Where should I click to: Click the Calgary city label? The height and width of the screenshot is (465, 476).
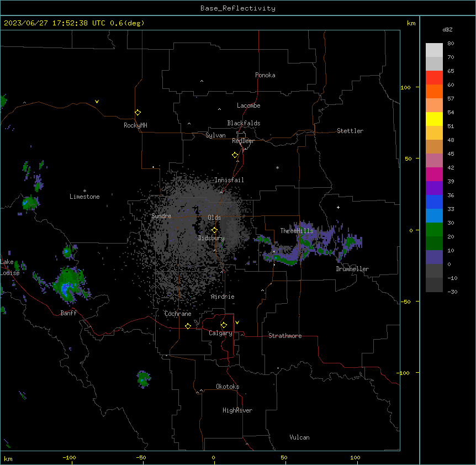click(x=220, y=333)
